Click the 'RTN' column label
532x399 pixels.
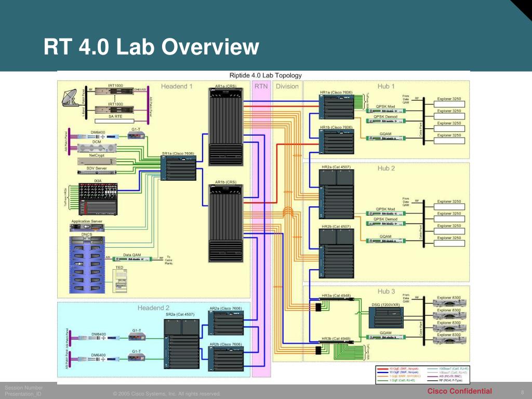point(261,87)
